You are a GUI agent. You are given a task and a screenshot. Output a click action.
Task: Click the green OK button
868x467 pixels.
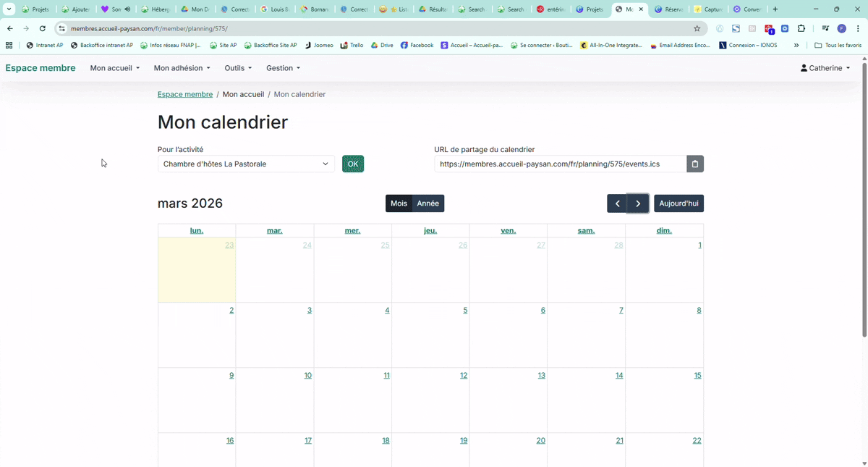353,164
